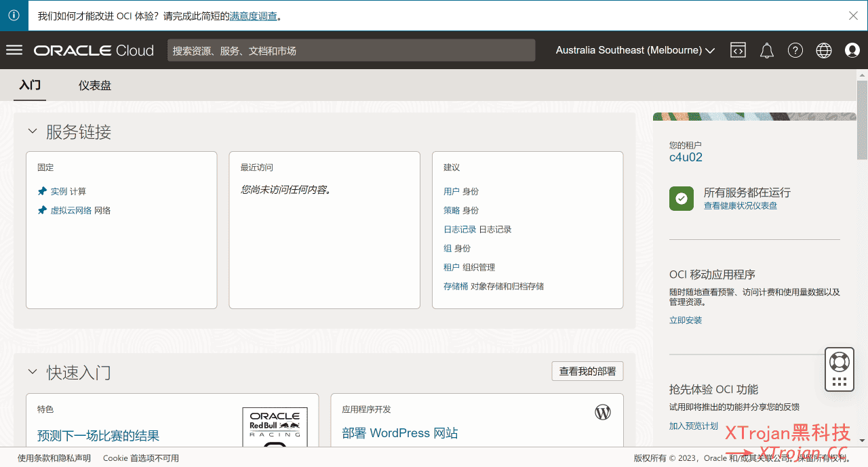Click the OCI 移动应用程序 heading

(x=712, y=275)
